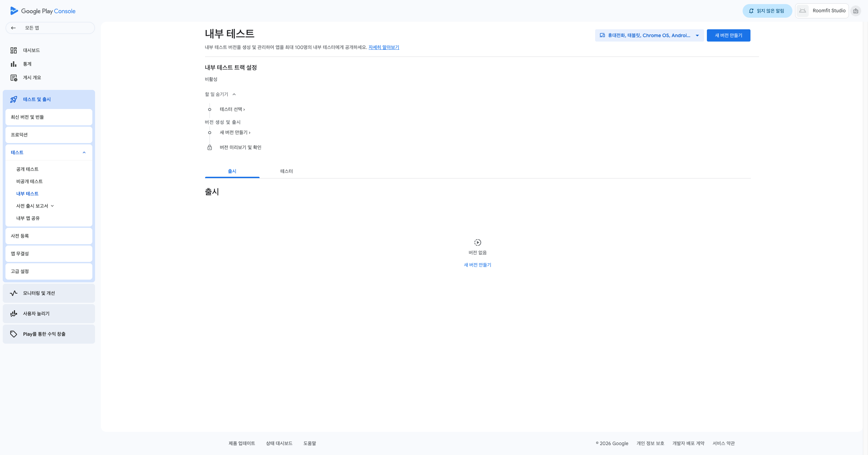Screen dimensions: 868x455
Task: Click the 모니터링 및 개선 pulse icon
Action: (14, 293)
